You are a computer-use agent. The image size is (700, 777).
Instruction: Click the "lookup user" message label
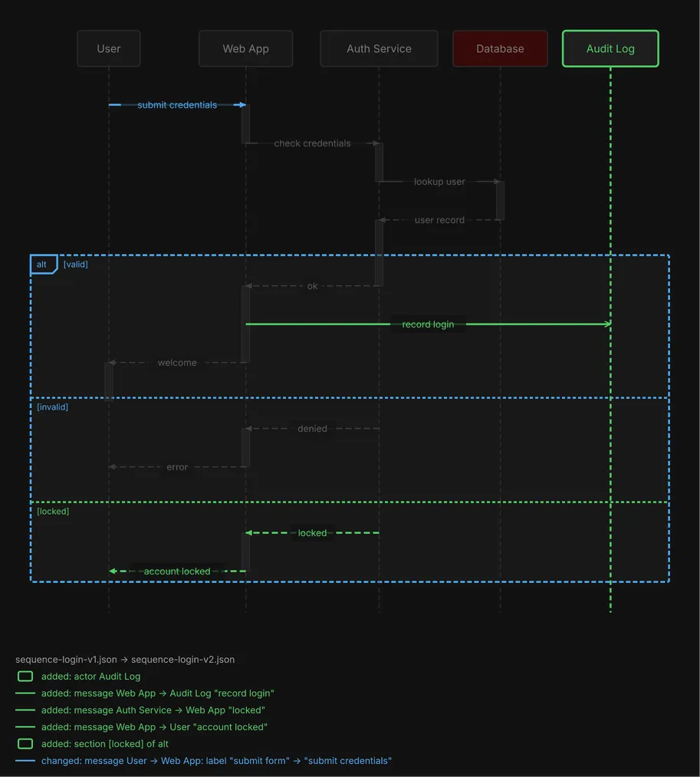coord(439,181)
